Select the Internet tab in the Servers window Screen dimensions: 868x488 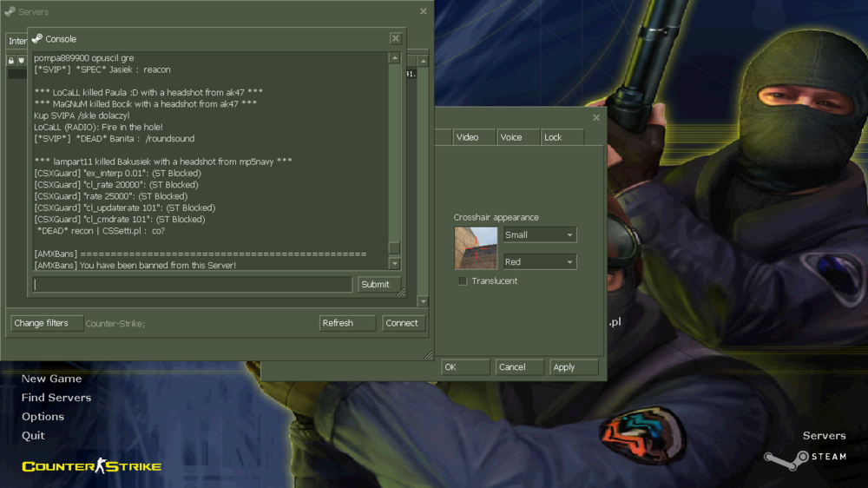point(17,41)
